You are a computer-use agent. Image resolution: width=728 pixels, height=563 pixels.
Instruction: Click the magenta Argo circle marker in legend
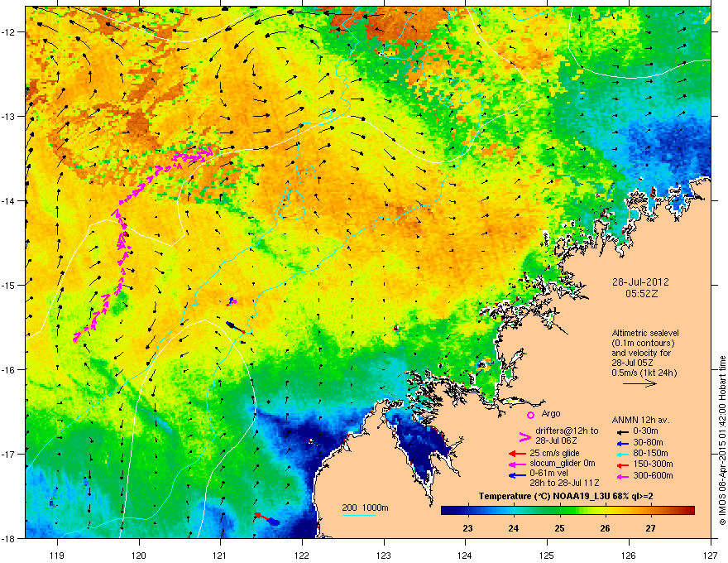click(530, 415)
